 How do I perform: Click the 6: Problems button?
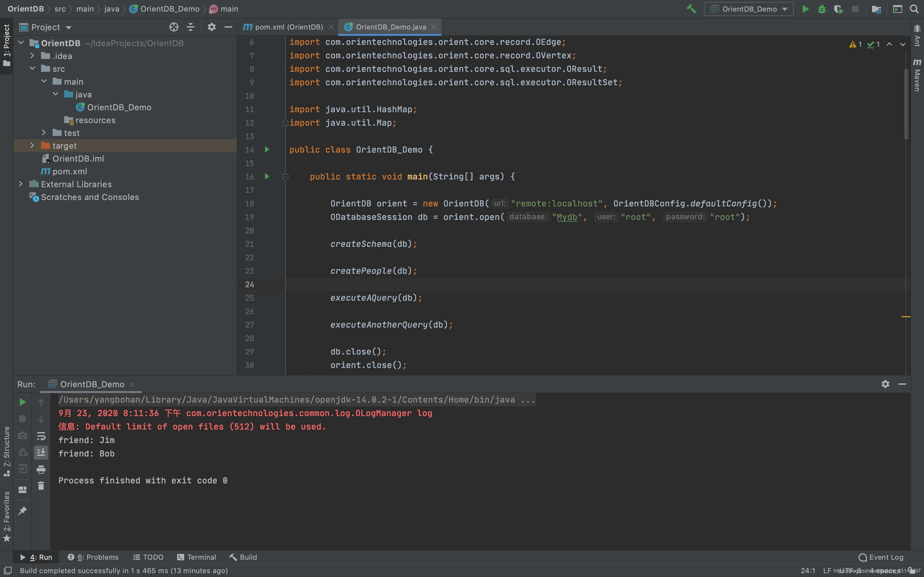coord(93,557)
